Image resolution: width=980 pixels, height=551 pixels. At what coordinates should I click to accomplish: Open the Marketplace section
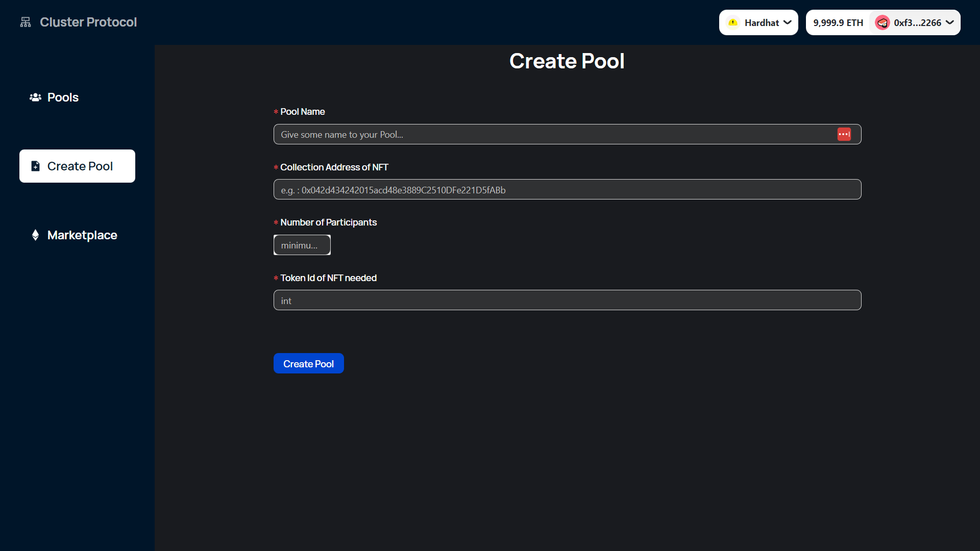[82, 235]
